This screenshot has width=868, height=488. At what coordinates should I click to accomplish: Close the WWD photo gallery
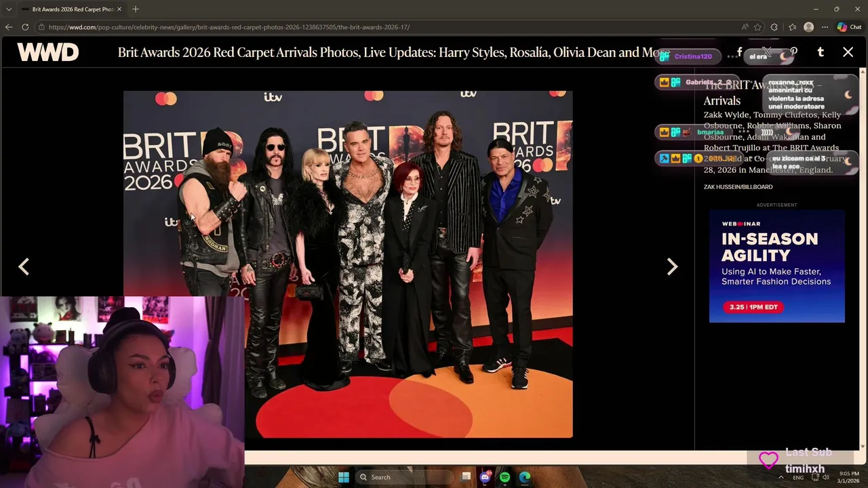(848, 52)
